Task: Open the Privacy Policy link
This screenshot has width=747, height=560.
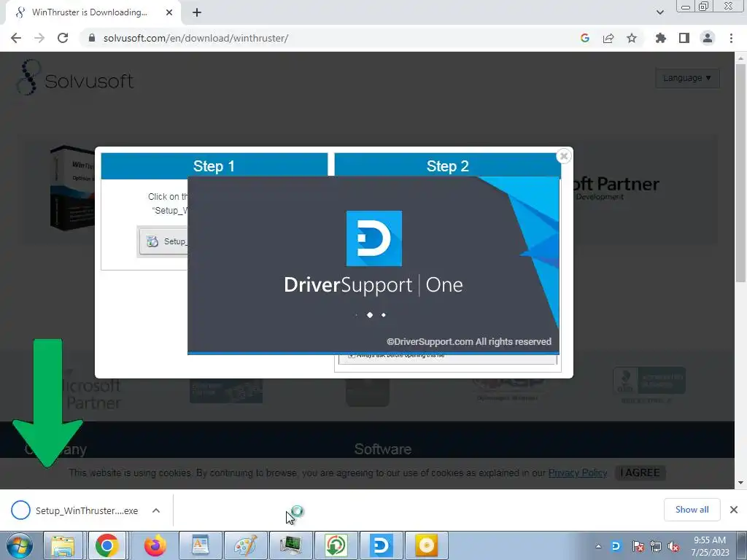Action: coord(578,472)
